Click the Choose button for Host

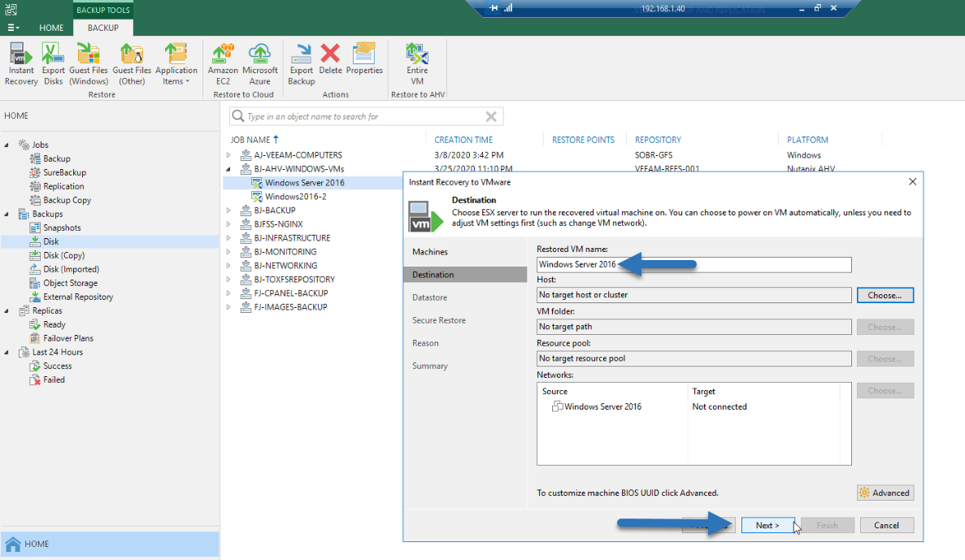point(885,295)
